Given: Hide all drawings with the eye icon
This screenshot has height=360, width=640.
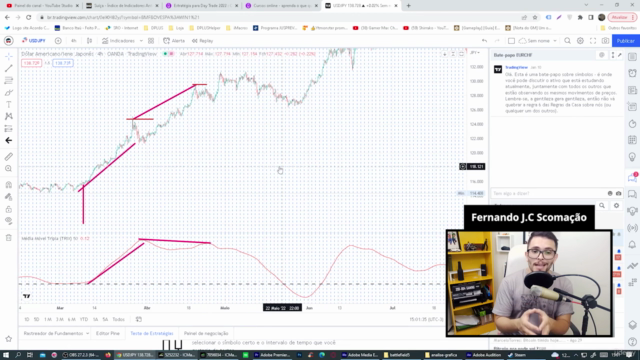Looking at the screenshot, I should pyautogui.click(x=9, y=221).
